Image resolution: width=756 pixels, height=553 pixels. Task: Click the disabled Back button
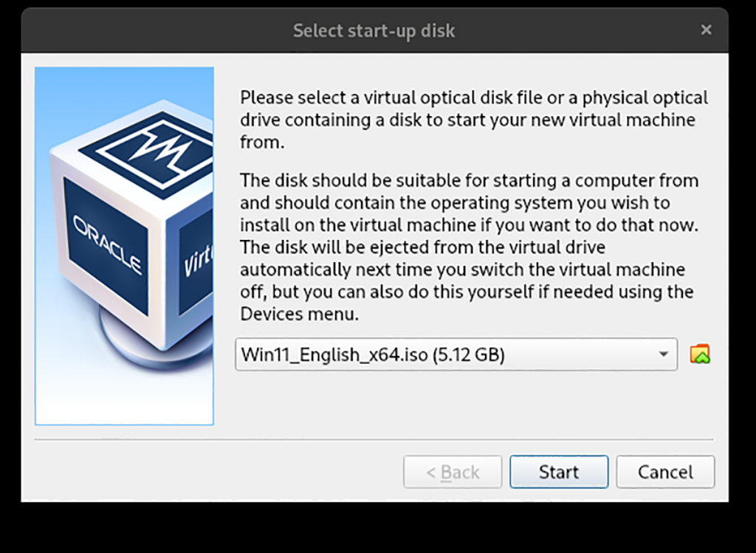point(453,472)
